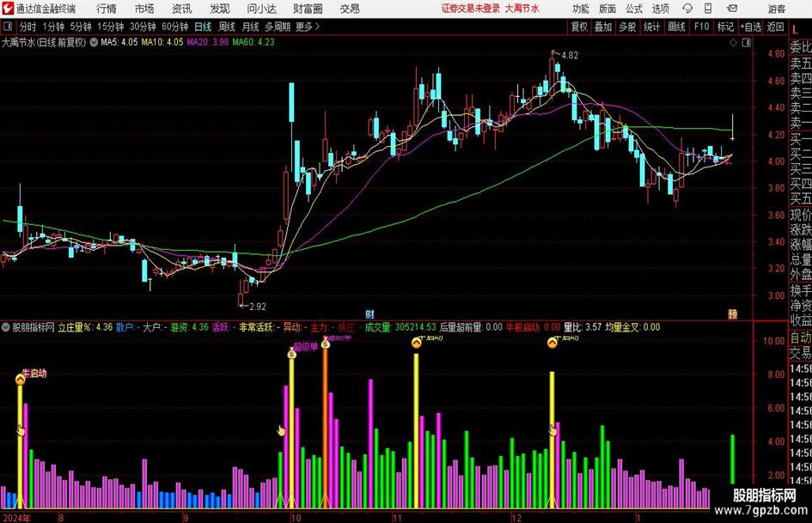Image resolution: width=812 pixels, height=523 pixels.
Task: Click MA60: 4.23 value
Action: (x=253, y=42)
